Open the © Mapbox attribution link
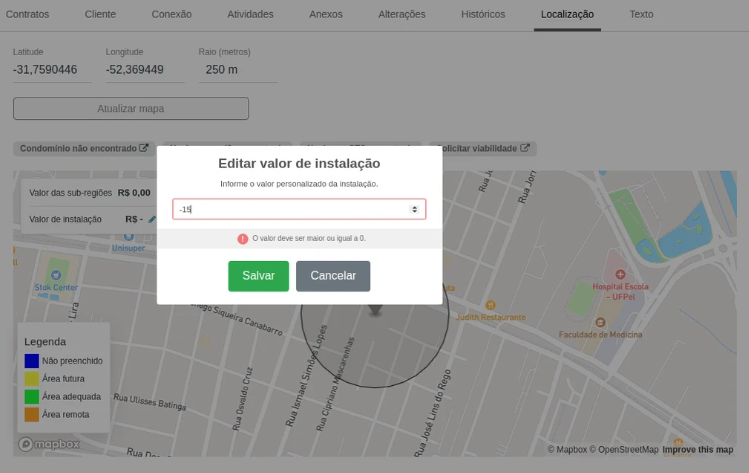 (567, 450)
